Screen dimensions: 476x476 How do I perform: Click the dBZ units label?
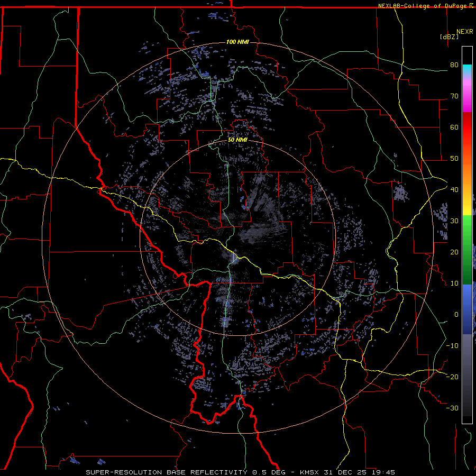point(449,37)
